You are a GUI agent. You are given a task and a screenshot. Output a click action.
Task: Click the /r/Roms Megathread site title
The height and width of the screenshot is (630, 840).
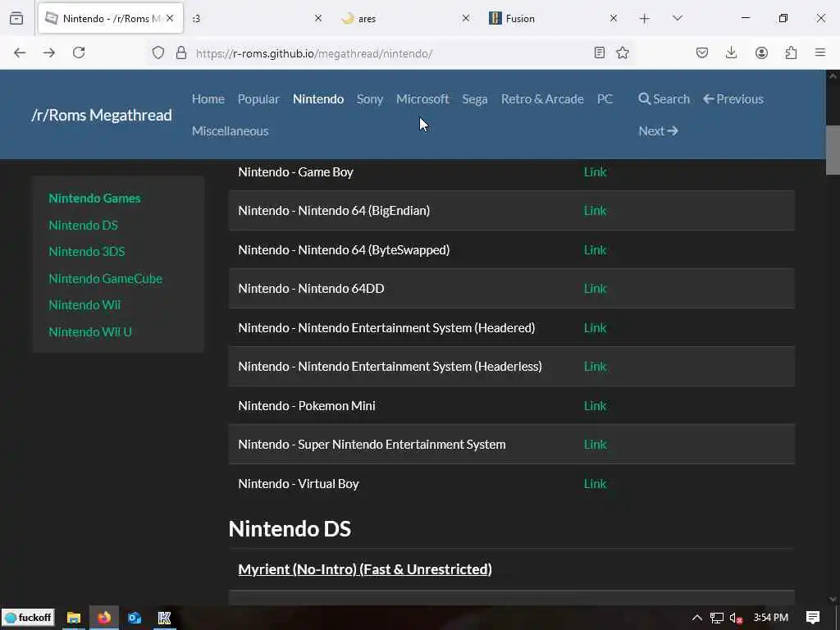click(x=102, y=115)
